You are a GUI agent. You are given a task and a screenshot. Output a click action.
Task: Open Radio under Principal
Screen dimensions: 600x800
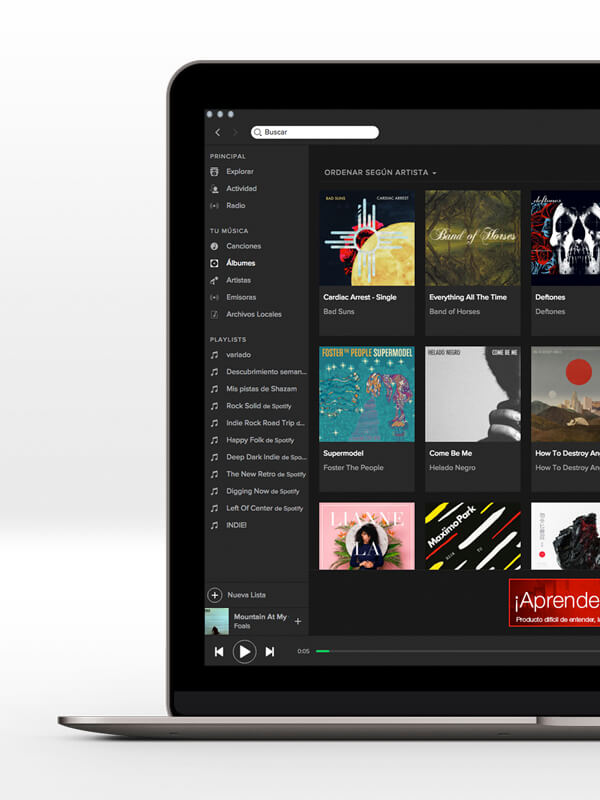tap(236, 205)
